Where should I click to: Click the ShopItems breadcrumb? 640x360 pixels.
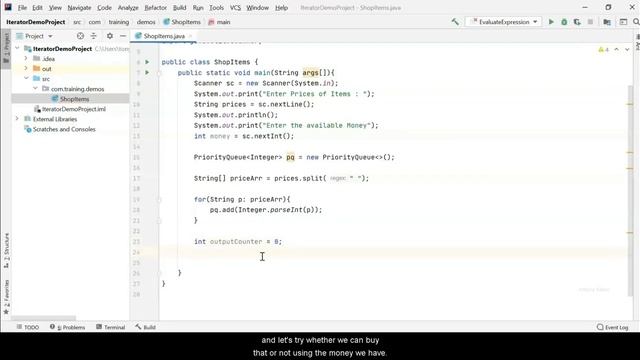pyautogui.click(x=182, y=22)
